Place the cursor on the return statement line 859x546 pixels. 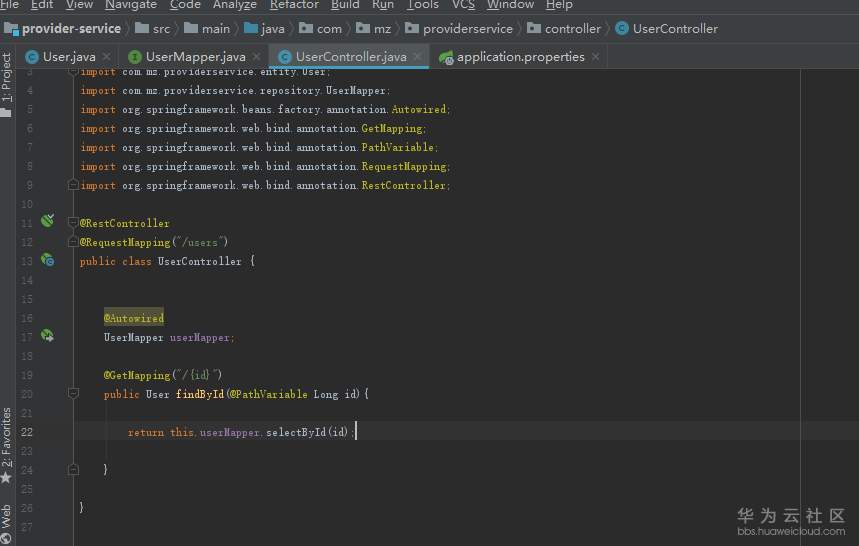tap(240, 432)
